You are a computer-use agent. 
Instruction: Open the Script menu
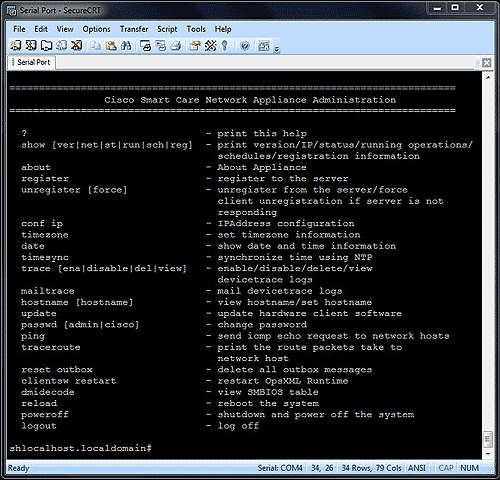point(167,29)
